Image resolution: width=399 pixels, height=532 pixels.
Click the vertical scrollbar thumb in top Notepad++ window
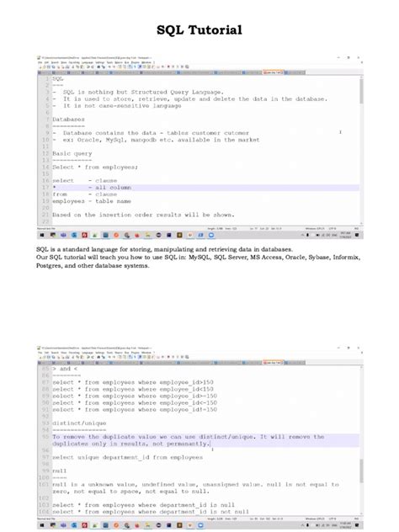pos(361,91)
